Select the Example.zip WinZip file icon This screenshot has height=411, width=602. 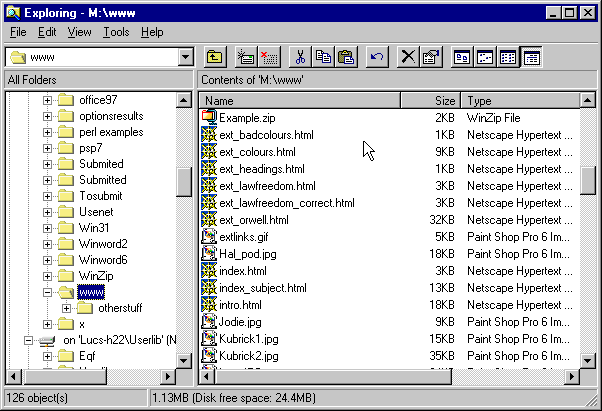(209, 117)
